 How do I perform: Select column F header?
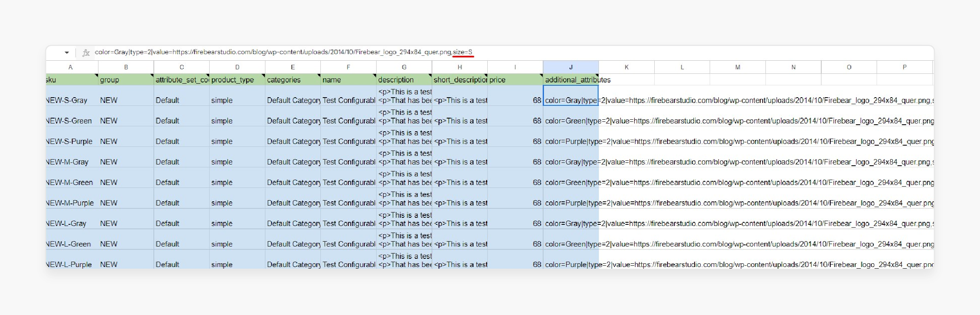pyautogui.click(x=348, y=67)
